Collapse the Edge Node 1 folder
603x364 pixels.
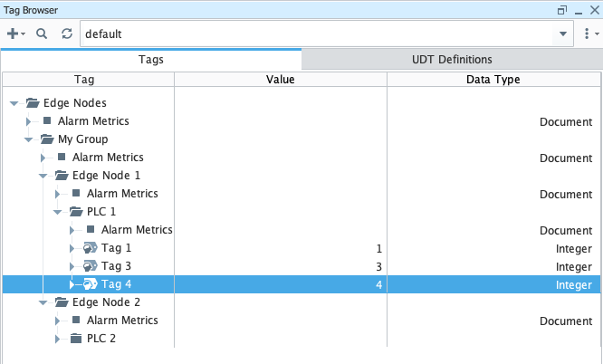[x=43, y=176]
